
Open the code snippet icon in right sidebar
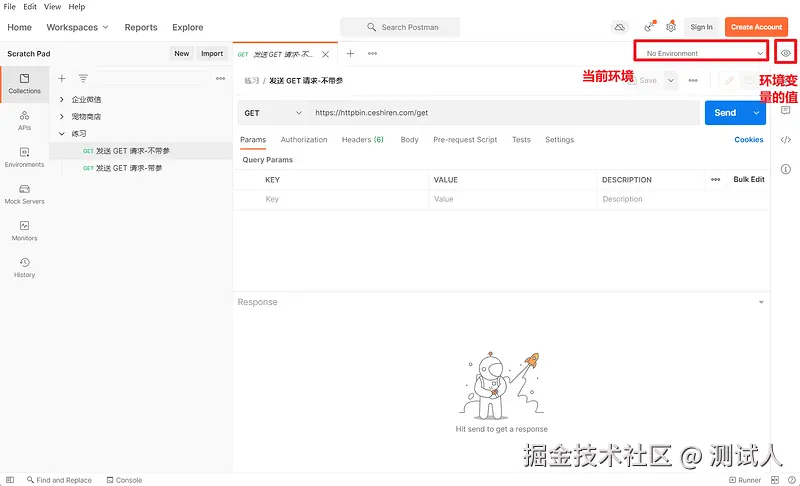tap(786, 140)
